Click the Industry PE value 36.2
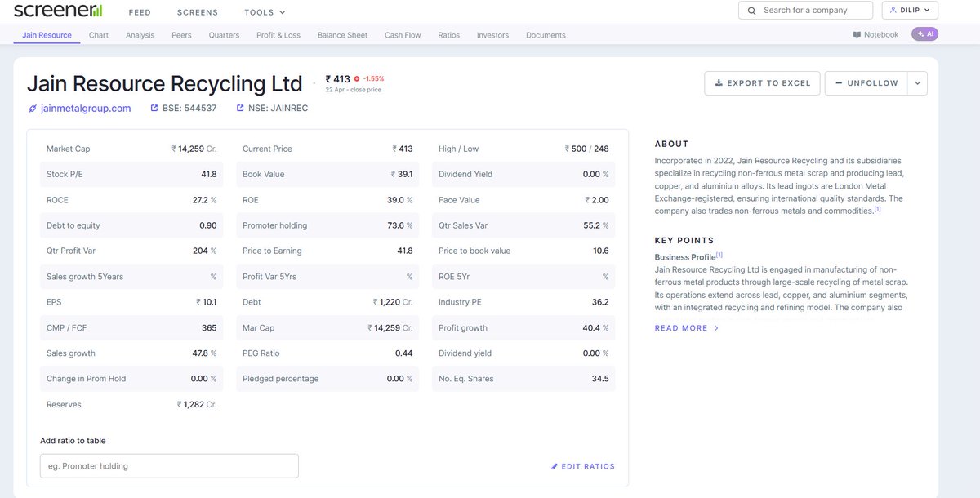Image resolution: width=980 pixels, height=498 pixels. [x=600, y=302]
